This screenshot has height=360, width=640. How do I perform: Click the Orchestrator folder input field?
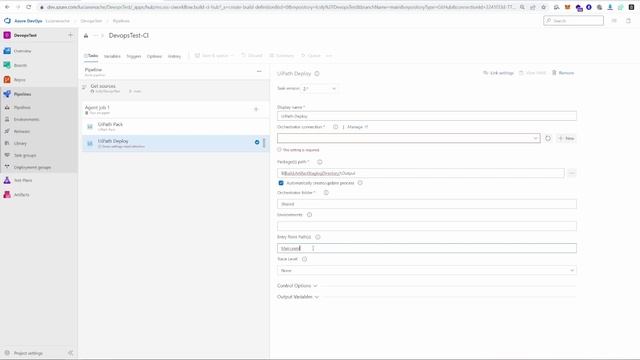pyautogui.click(x=427, y=204)
